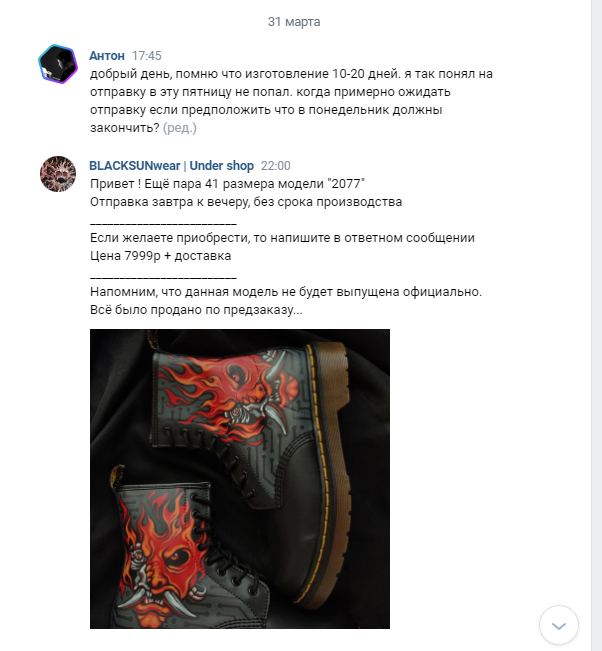Click the 31 марта date separator

294,22
